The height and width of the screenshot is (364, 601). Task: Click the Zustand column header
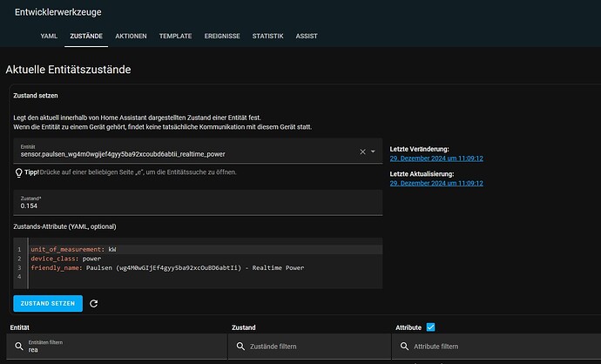pyautogui.click(x=244, y=327)
